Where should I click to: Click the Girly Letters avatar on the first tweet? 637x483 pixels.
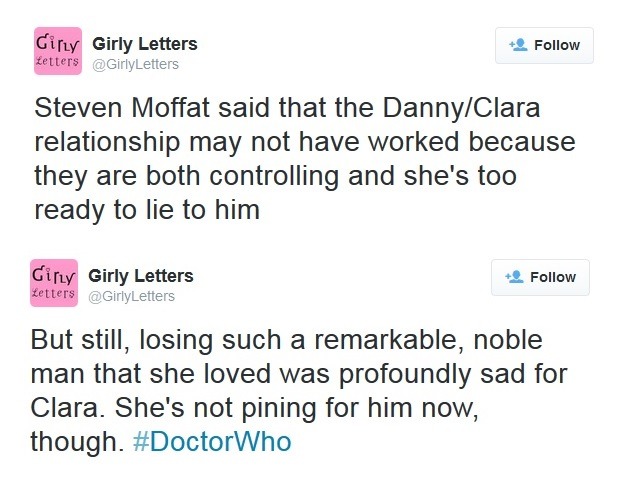coord(57,52)
